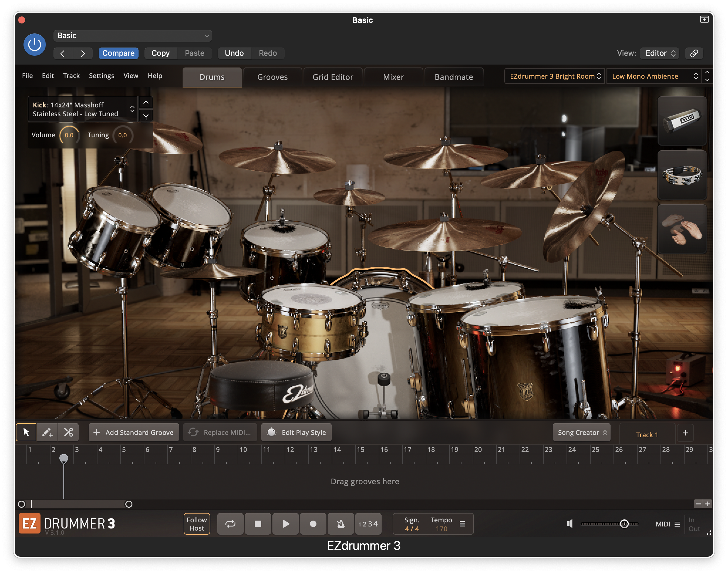Screen dimensions: 728x574
Task: Toggle Follow Host sync
Action: click(x=197, y=524)
